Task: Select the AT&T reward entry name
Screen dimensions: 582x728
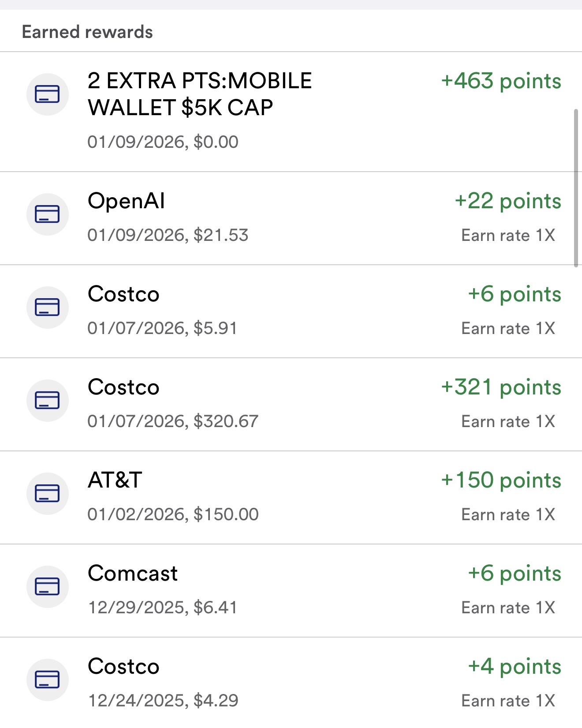Action: (x=115, y=480)
